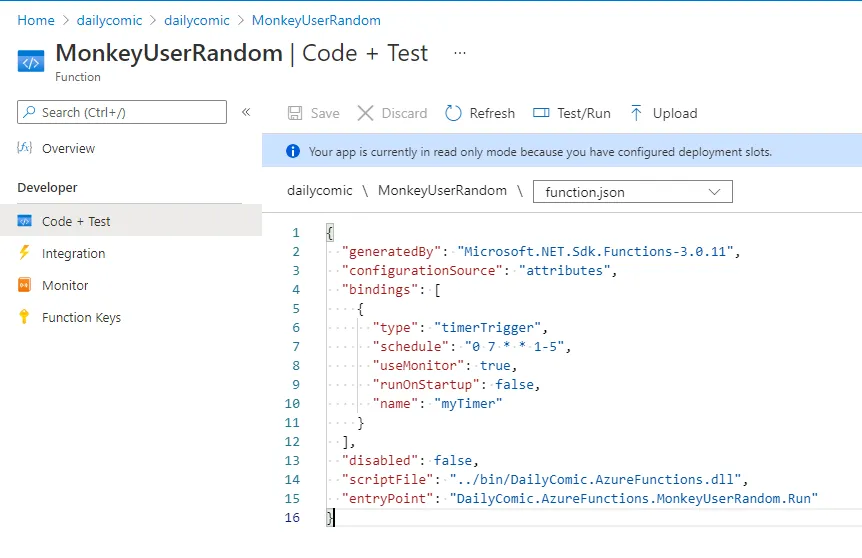
Task: Click the Refresh circular arrow icon
Action: tap(453, 113)
